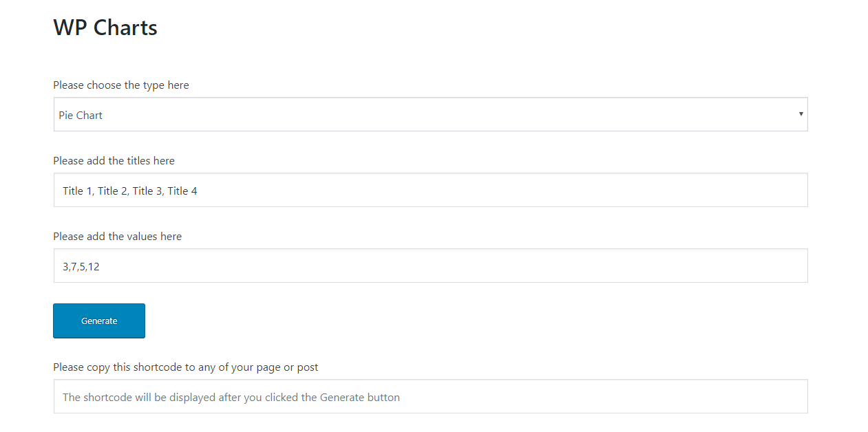The height and width of the screenshot is (432, 868).
Task: Click the small arrow of the chart type select
Action: pyautogui.click(x=801, y=114)
